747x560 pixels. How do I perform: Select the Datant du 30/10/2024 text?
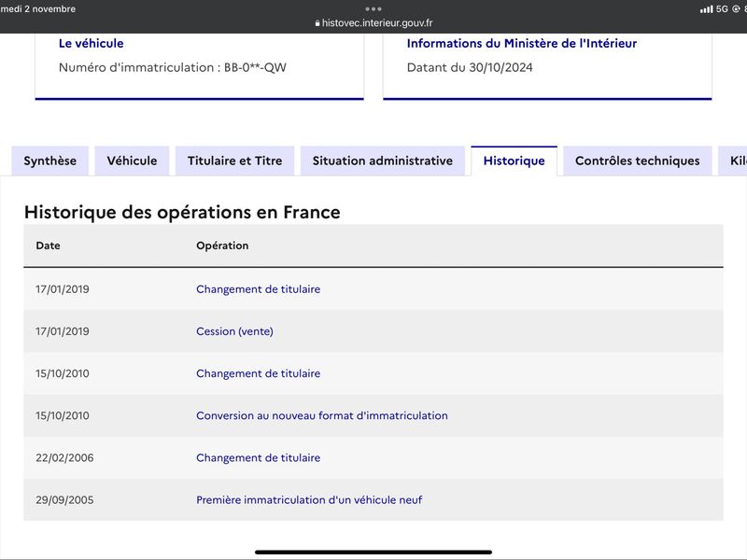(x=470, y=67)
